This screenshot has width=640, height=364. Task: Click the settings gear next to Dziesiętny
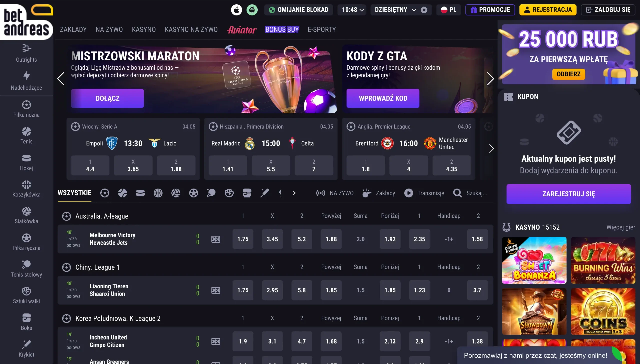point(424,10)
